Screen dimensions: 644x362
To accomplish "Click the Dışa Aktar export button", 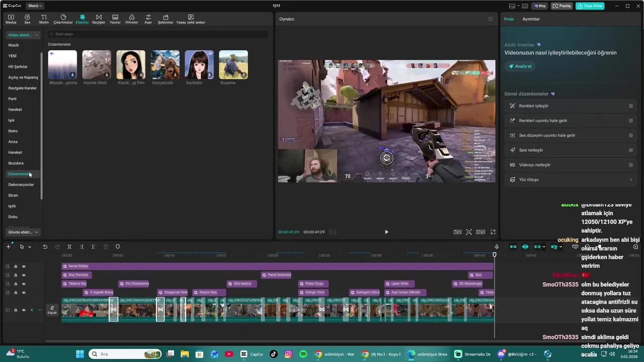I will click(590, 6).
